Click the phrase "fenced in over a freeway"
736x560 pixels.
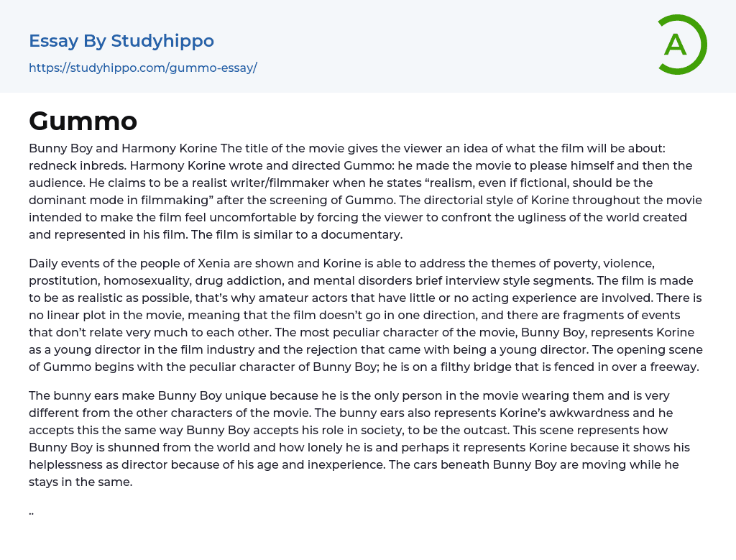(x=631, y=367)
